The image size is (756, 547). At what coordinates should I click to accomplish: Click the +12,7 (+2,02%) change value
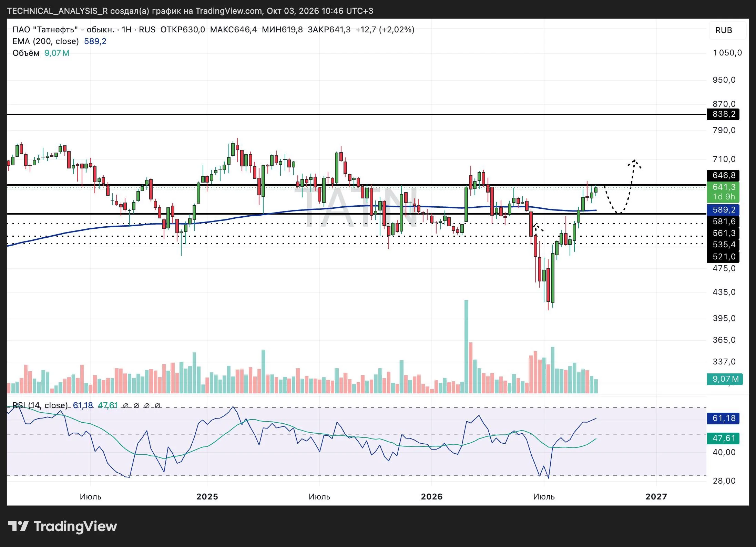(385, 30)
